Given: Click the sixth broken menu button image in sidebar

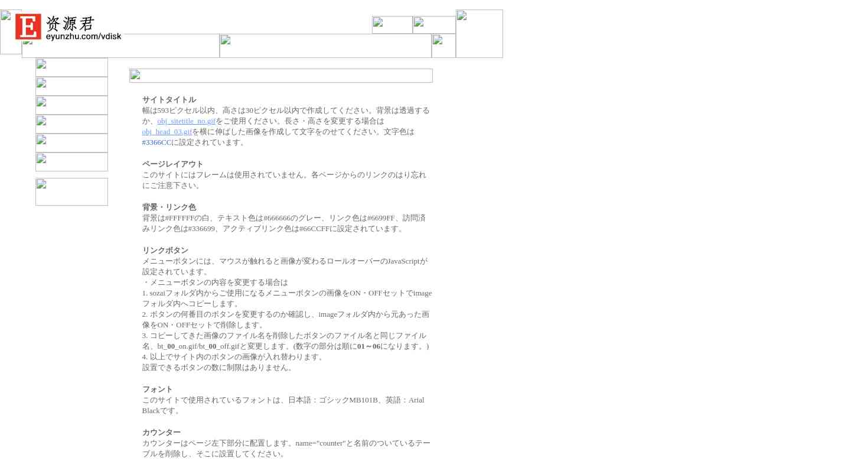Looking at the screenshot, I should (71, 162).
